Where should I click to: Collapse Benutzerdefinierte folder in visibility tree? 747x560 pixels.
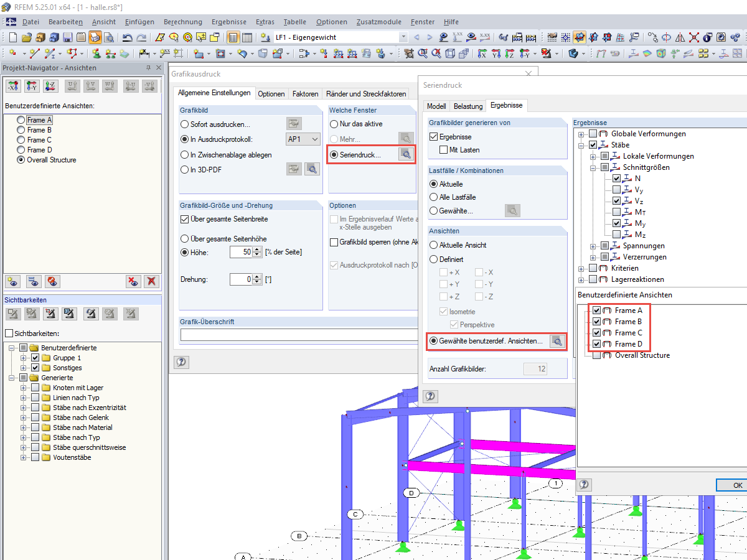tap(12, 348)
